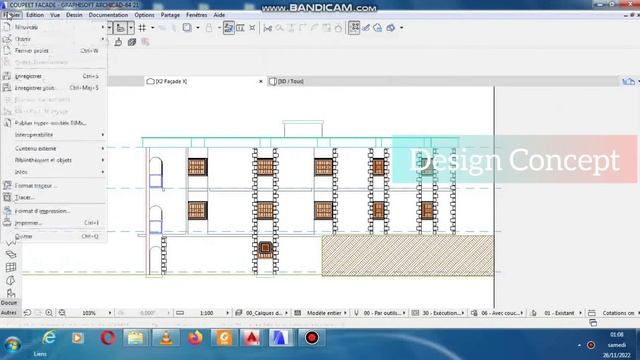Open the 30 - Exécution dropdown

[438, 313]
